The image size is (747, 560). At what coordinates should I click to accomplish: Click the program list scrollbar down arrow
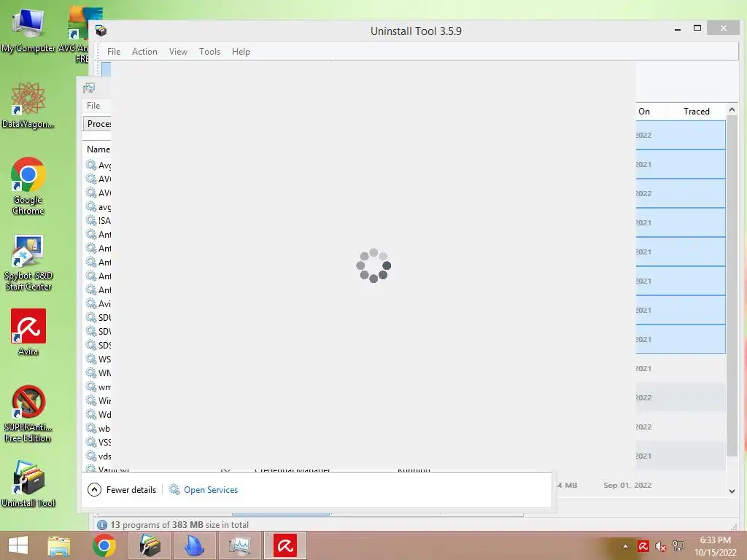[x=732, y=491]
